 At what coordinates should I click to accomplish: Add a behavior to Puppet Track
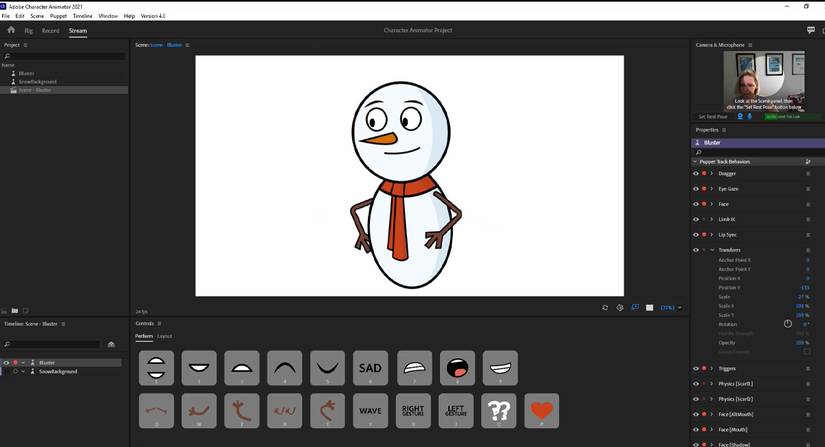(808, 161)
